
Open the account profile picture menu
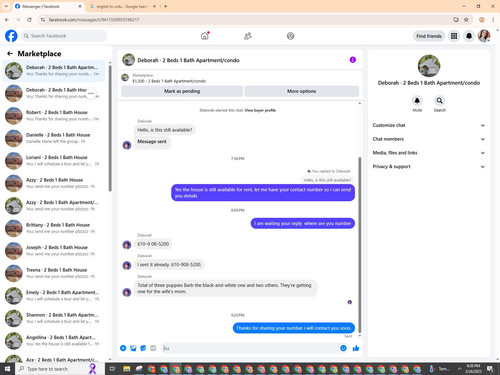[484, 36]
